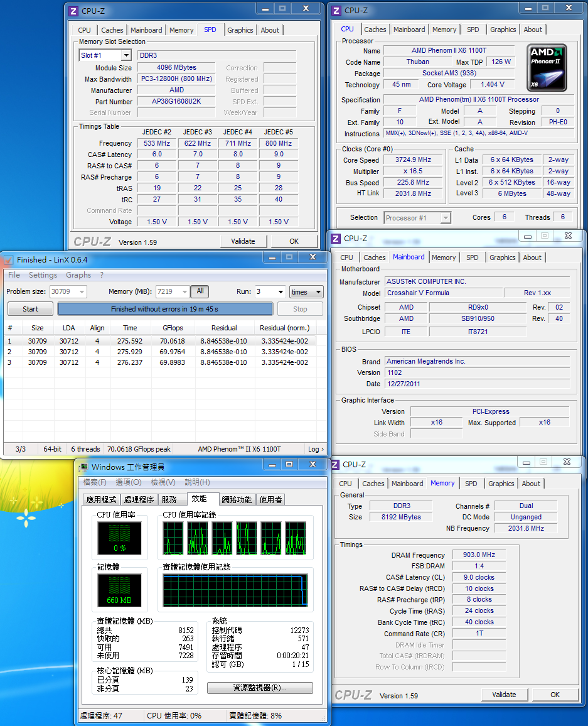Open Task Manager 檔案(F) menu
Viewport: 588px width, 726px height.
tap(95, 482)
